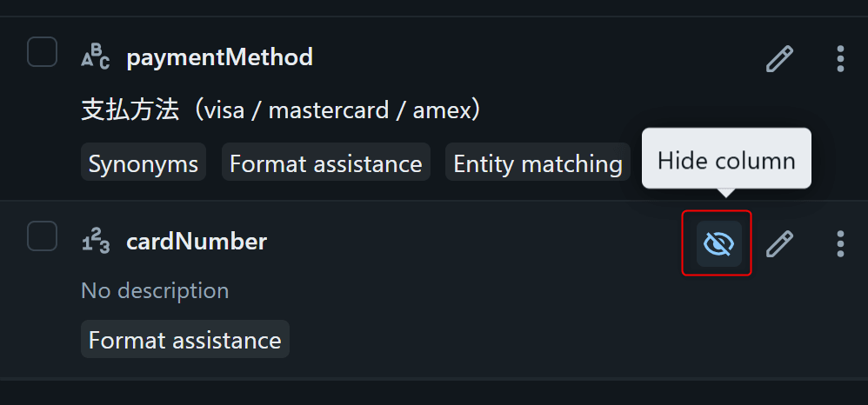This screenshot has height=405, width=868.
Task: Select the paymentMethod checkbox
Action: (x=42, y=52)
